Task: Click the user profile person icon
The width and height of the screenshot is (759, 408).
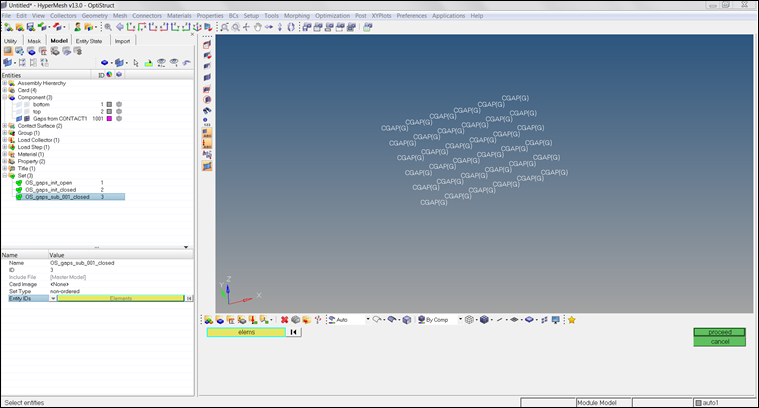Action: (x=77, y=27)
